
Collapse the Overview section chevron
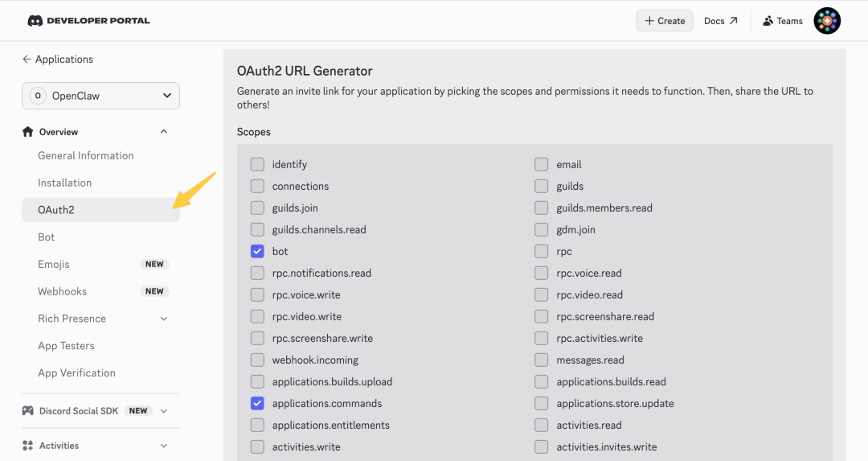pyautogui.click(x=164, y=132)
